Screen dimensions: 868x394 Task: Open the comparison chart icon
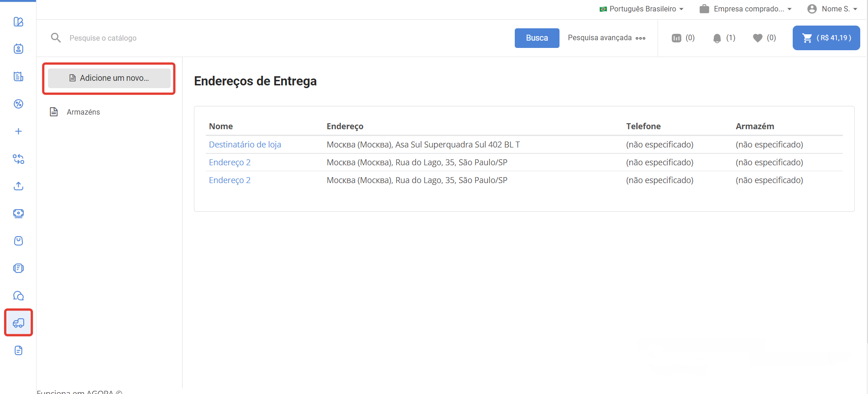tap(676, 38)
